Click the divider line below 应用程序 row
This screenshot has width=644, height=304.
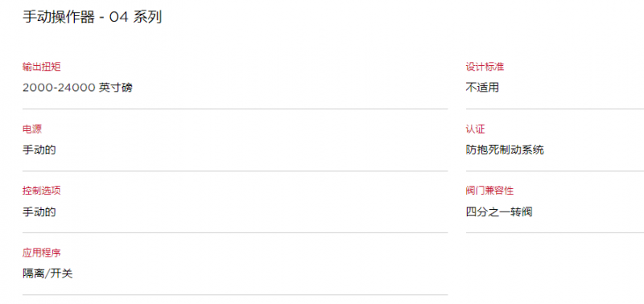click(x=235, y=295)
